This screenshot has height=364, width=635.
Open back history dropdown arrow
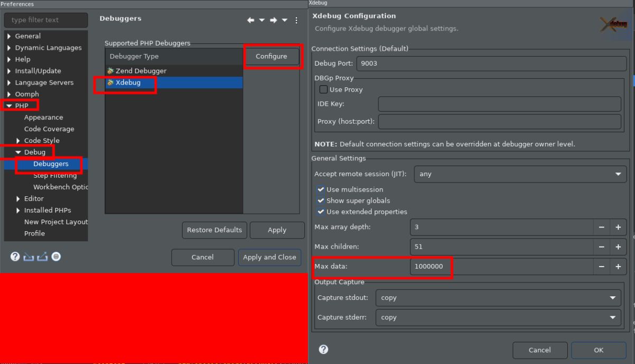click(x=262, y=20)
